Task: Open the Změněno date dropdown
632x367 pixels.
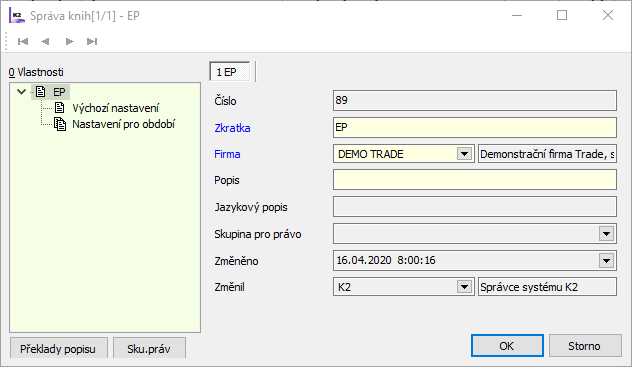Action: (606, 261)
